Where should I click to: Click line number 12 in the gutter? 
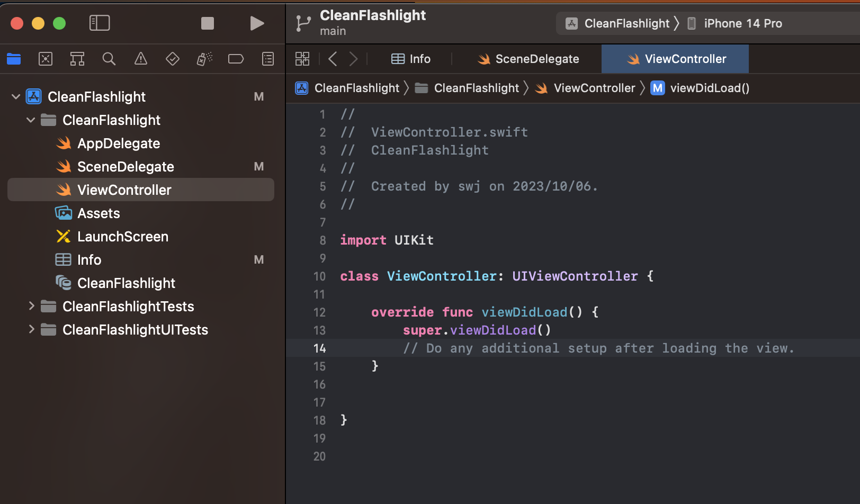point(320,312)
